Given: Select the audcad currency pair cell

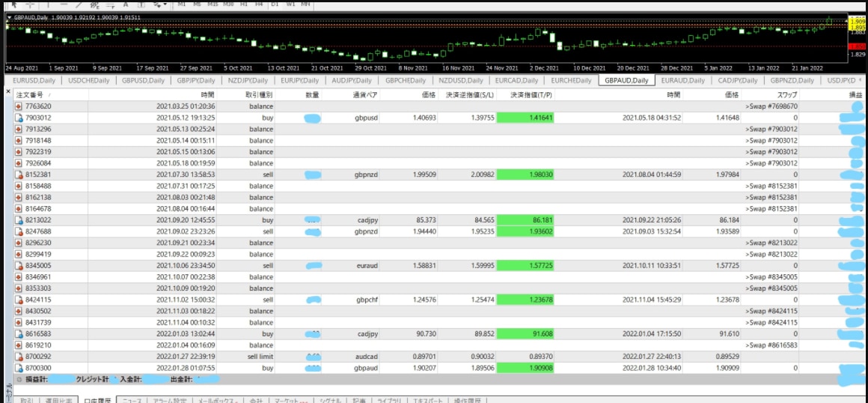Looking at the screenshot, I should point(365,357).
